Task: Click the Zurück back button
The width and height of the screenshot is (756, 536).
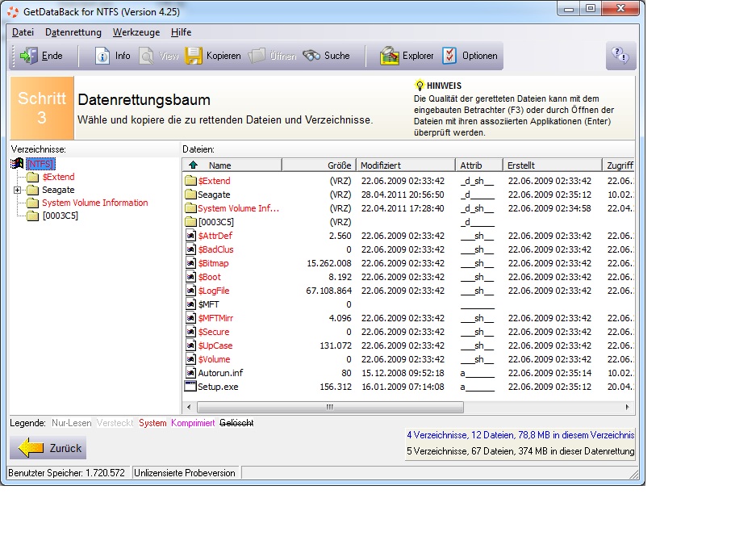Action: (48, 448)
